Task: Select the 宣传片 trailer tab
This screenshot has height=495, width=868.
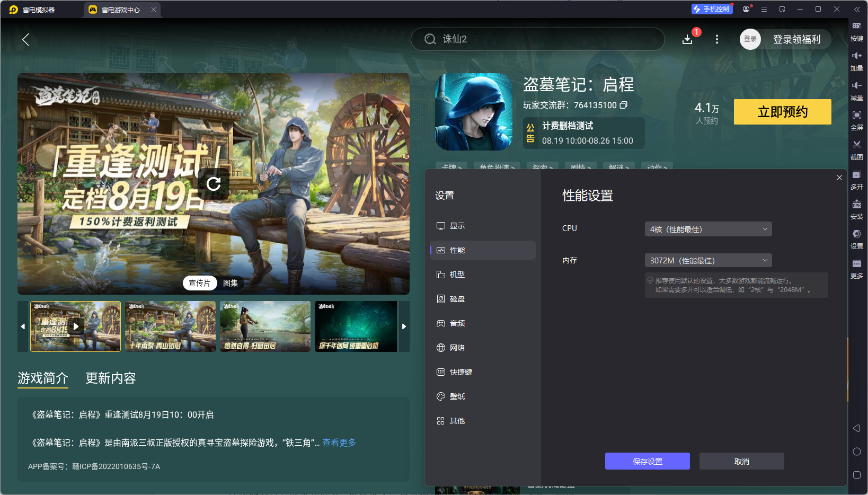Action: tap(200, 283)
